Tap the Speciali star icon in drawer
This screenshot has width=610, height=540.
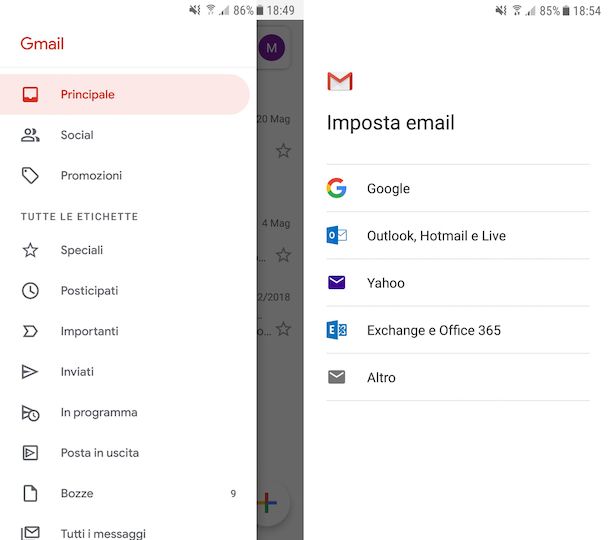click(x=30, y=250)
